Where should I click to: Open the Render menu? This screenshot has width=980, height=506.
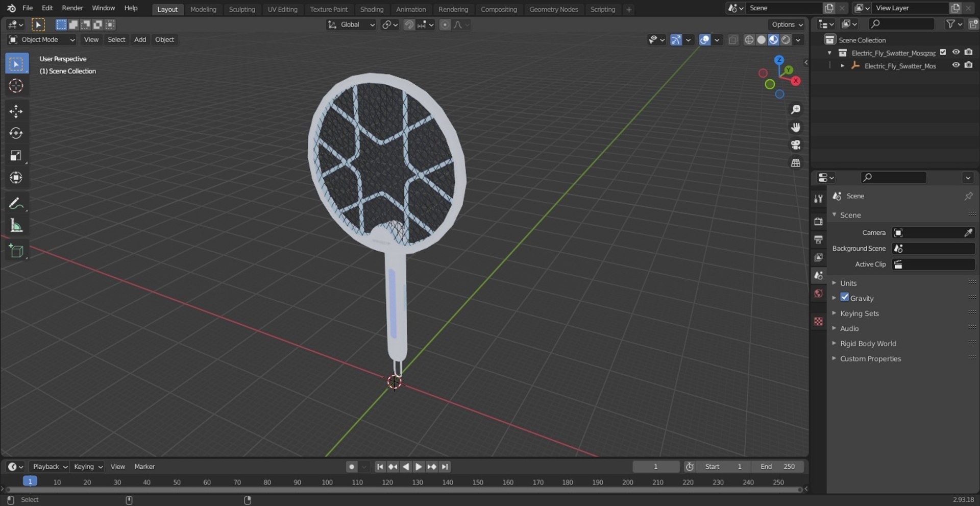[x=72, y=8]
